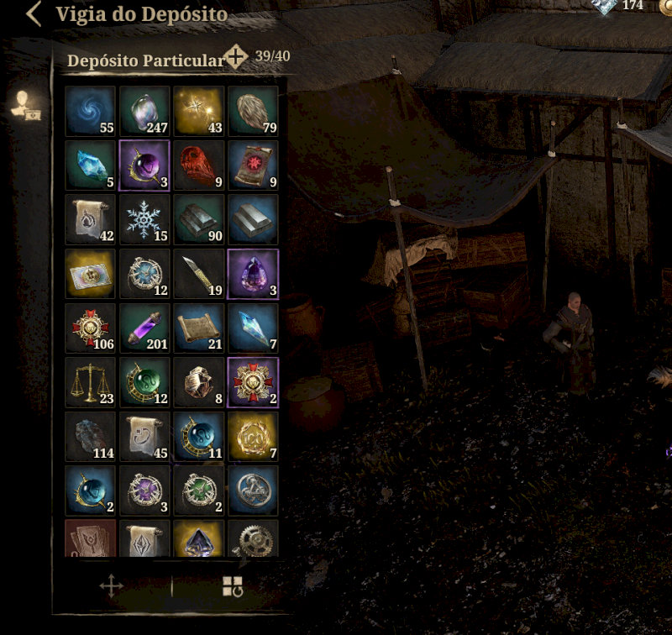Select the golden scales item with 23
The height and width of the screenshot is (635, 672).
pyautogui.click(x=91, y=382)
